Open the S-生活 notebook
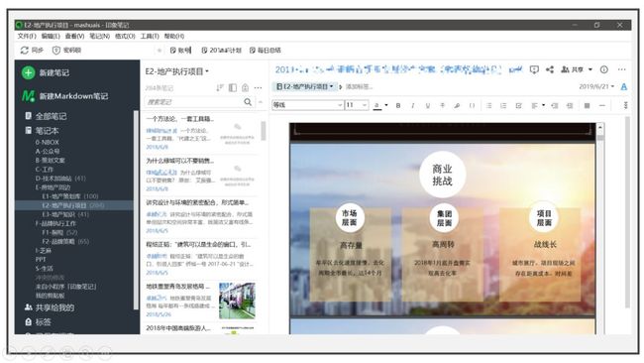This screenshot has width=644, height=363. [44, 269]
